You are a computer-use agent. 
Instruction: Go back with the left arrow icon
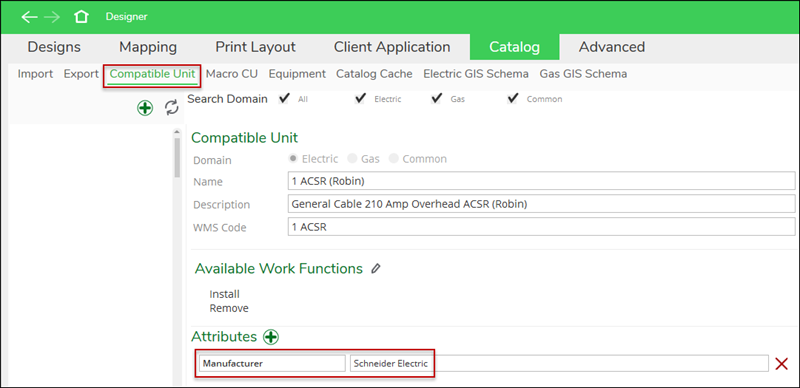click(29, 17)
